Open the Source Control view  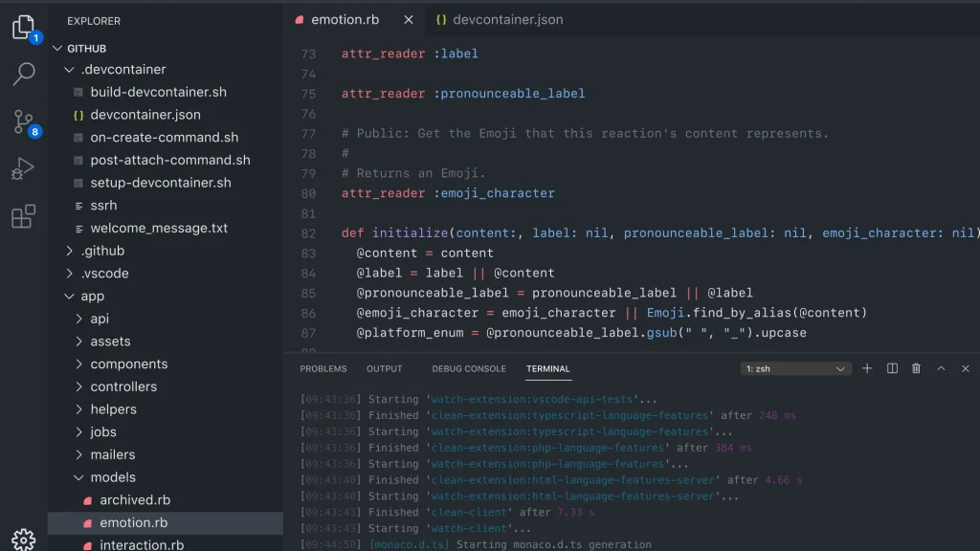(x=23, y=121)
